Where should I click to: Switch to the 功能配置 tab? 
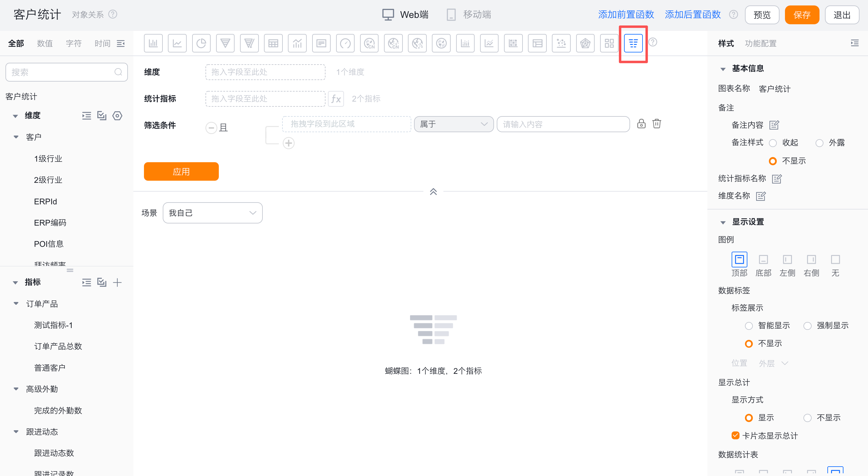click(760, 43)
